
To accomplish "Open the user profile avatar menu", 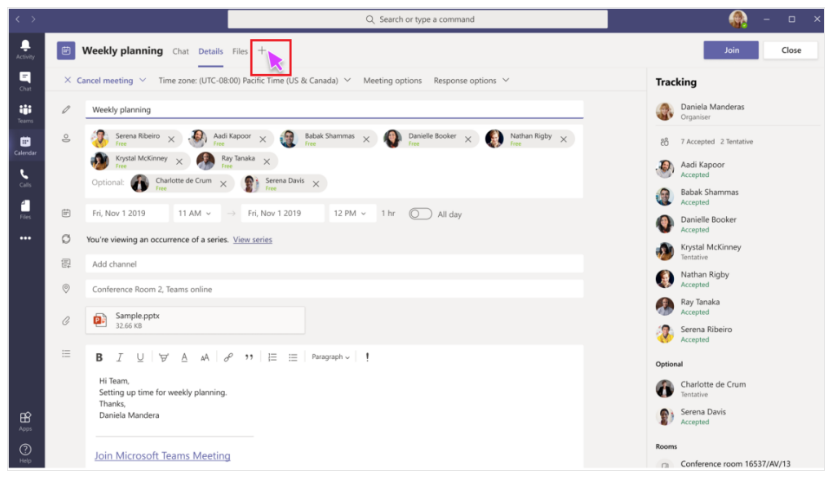I will (738, 19).
